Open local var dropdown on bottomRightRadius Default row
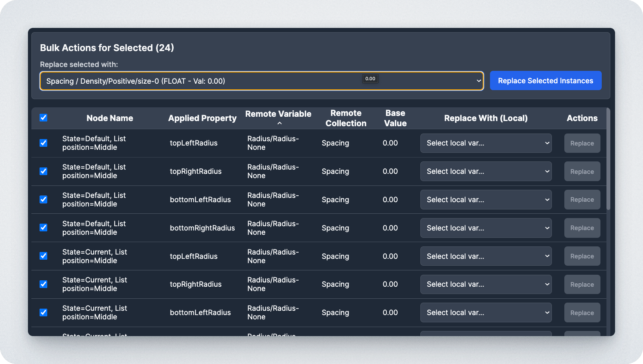Screen dimensions: 643x364 click(x=486, y=228)
